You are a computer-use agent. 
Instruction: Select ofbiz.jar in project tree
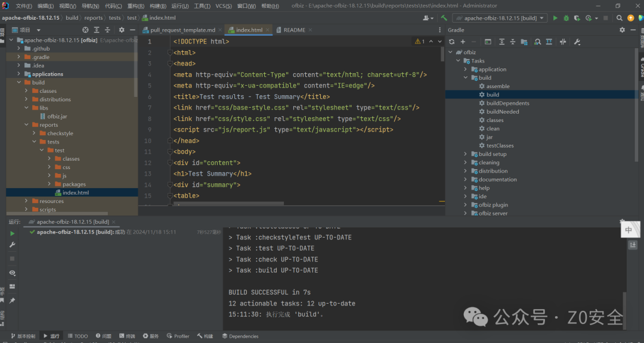click(57, 117)
